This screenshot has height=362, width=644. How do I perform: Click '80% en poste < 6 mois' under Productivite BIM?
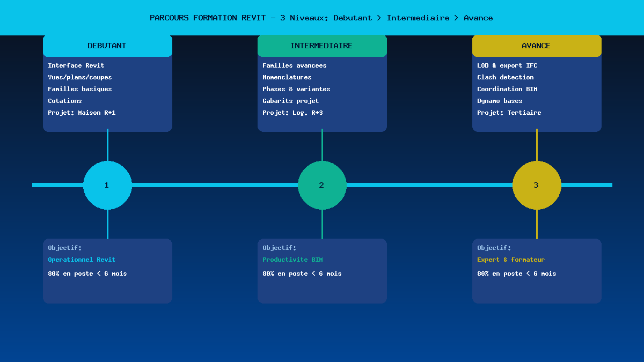click(x=302, y=274)
